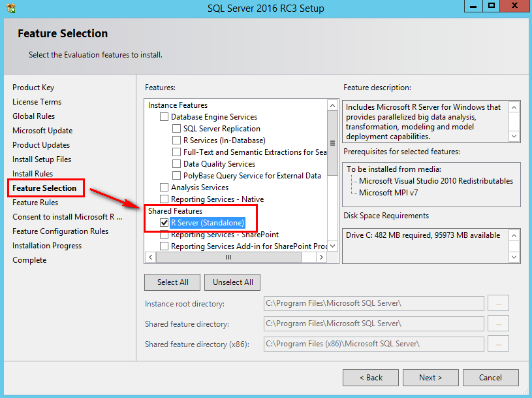
Task: Click Microsoft MPI v7 prerequisite
Action: click(388, 193)
